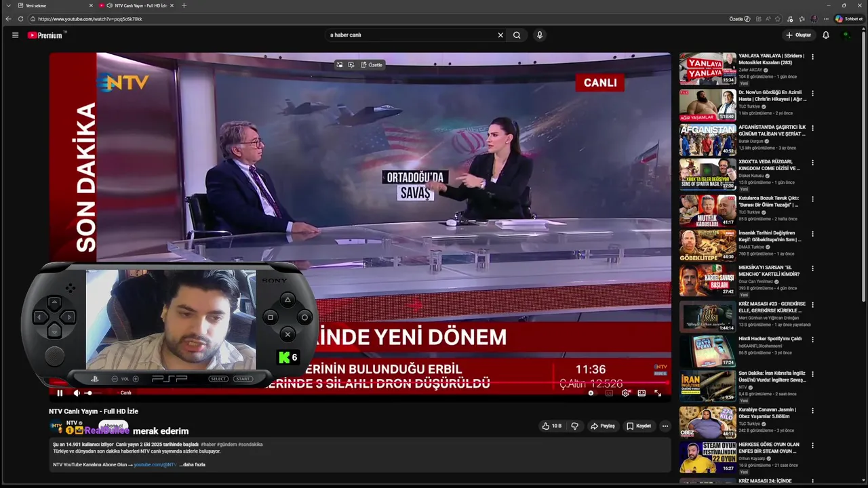Open options for MEKSİKA'YI SARSAN video
This screenshot has height=488, width=868.
[812, 269]
